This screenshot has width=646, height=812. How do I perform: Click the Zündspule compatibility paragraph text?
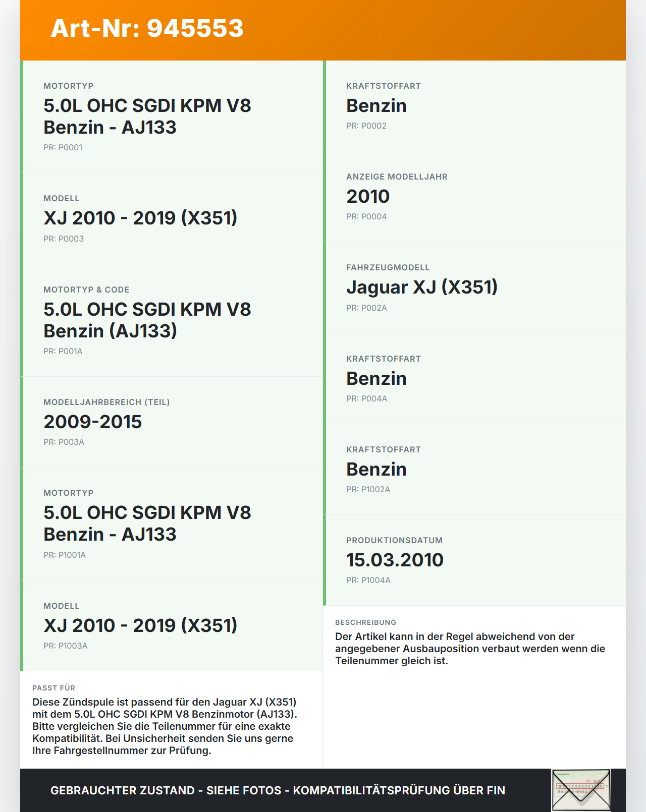[165, 726]
